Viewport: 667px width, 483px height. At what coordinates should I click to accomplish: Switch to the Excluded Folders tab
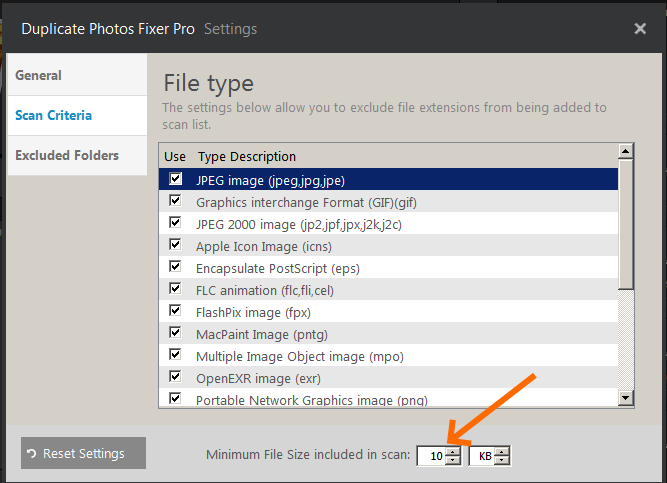tap(77, 155)
